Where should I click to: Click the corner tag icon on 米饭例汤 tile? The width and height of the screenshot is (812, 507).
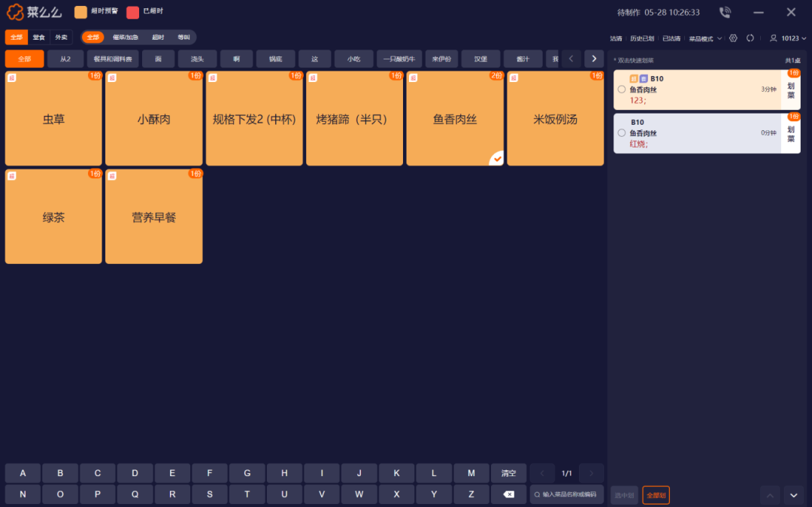514,77
